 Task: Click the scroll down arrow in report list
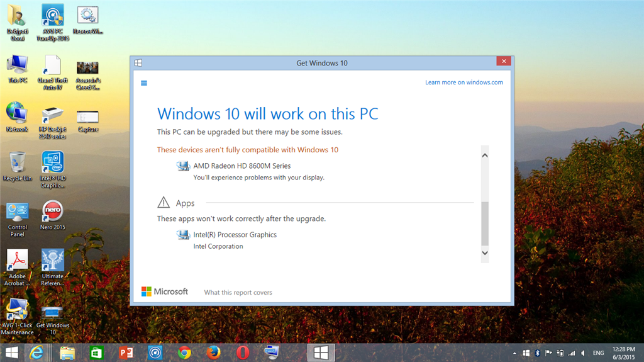(485, 253)
